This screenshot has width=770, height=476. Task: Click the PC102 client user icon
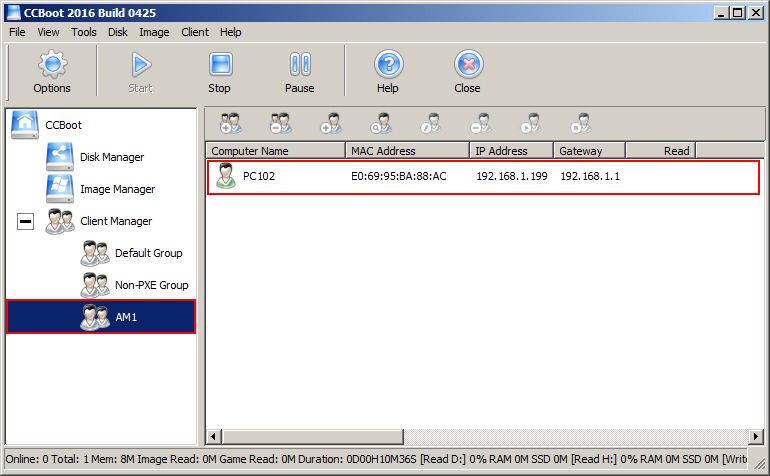[x=225, y=176]
